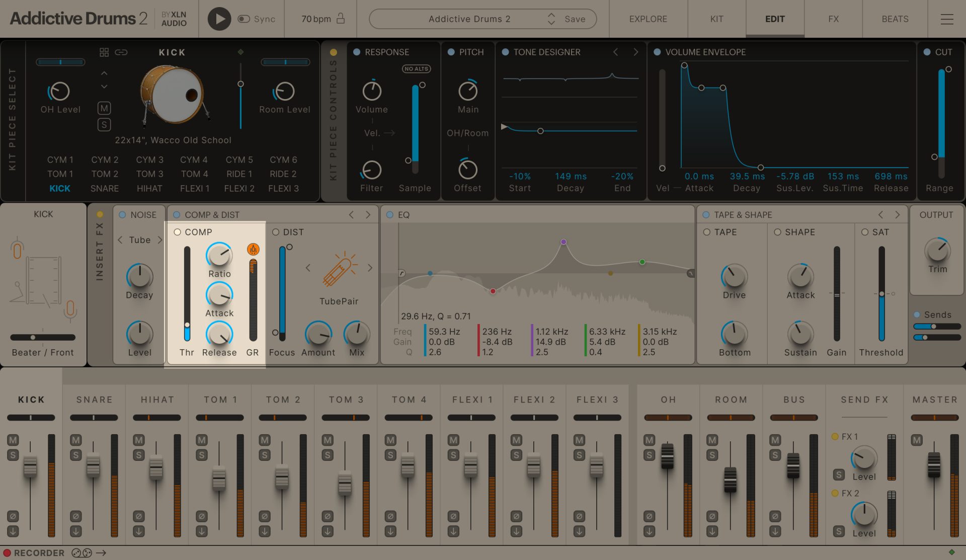Select the CYM 1 kit piece
966x560 pixels.
(x=60, y=159)
